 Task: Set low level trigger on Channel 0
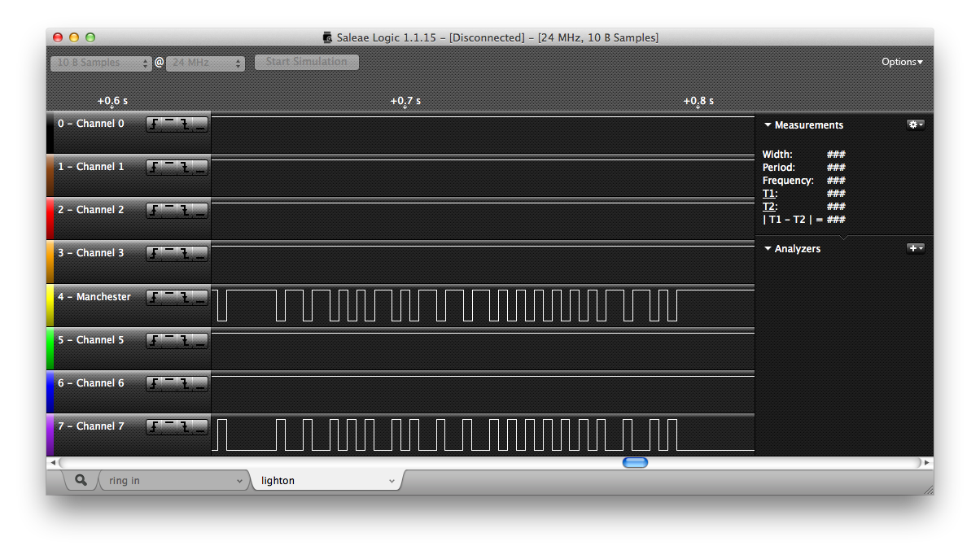200,124
